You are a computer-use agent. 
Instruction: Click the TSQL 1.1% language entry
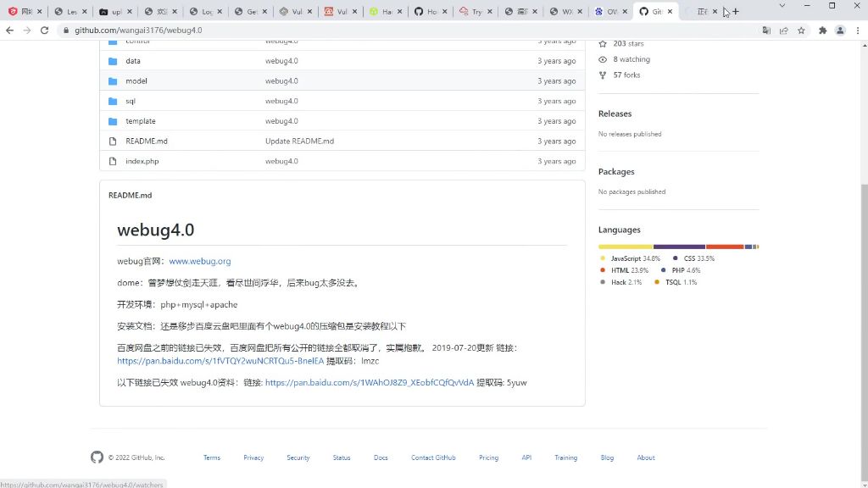click(x=676, y=282)
